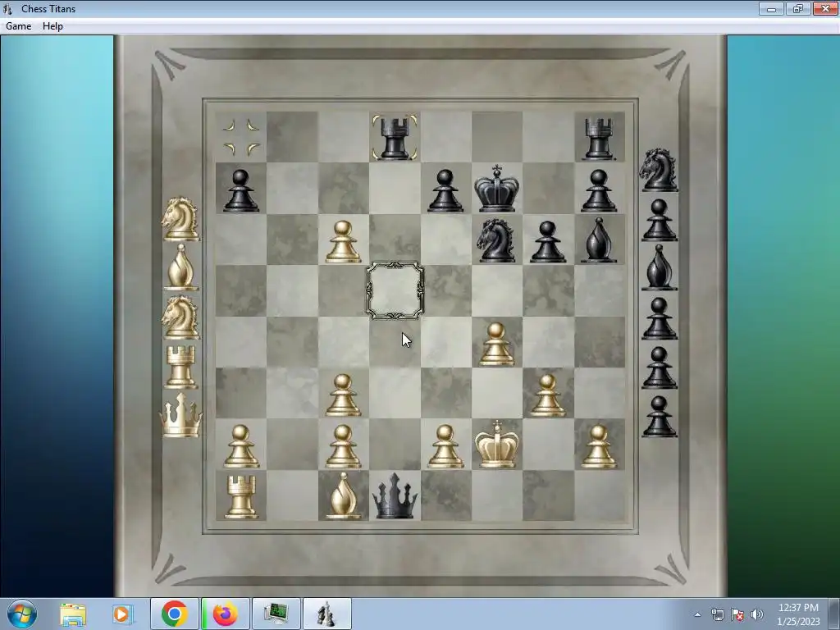Open the Windows Start menu

[x=22, y=614]
